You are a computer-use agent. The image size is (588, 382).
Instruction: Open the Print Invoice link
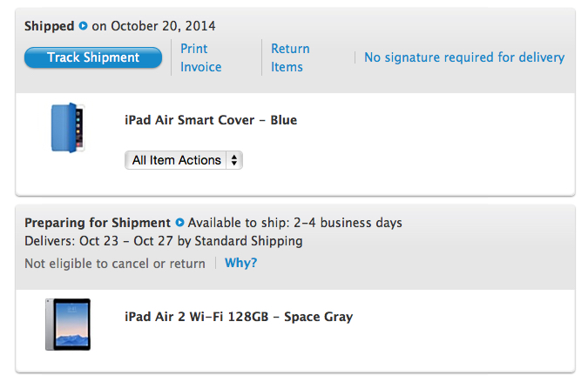(x=200, y=57)
